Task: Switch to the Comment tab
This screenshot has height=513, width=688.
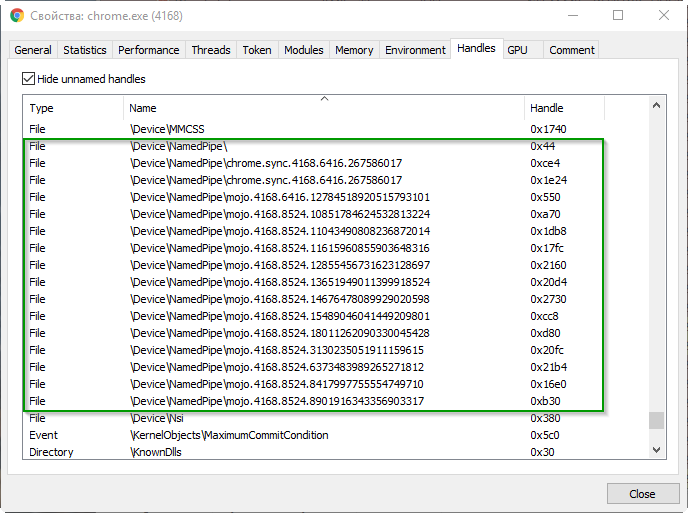Action: (572, 50)
